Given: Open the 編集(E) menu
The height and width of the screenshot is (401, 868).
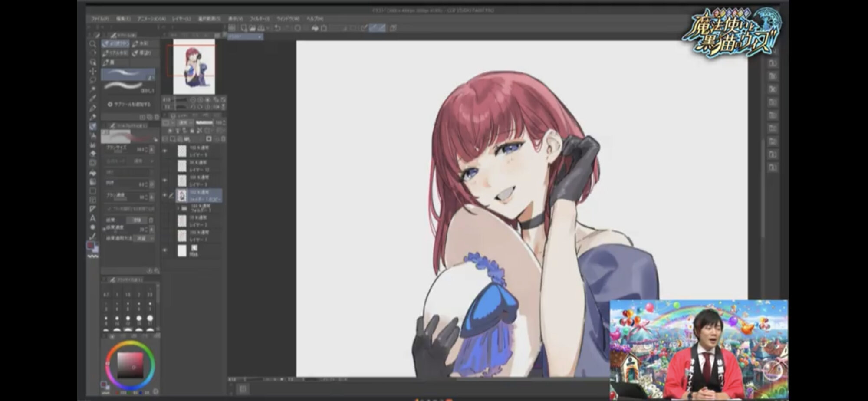Looking at the screenshot, I should tap(123, 19).
